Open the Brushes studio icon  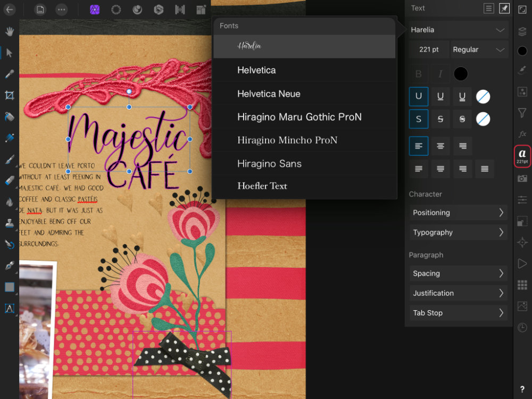[522, 70]
